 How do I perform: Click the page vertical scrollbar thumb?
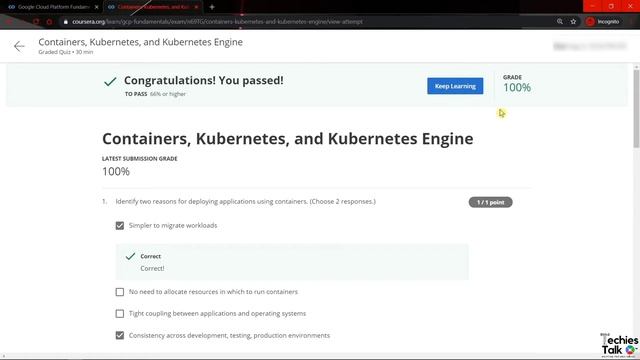click(x=636, y=108)
